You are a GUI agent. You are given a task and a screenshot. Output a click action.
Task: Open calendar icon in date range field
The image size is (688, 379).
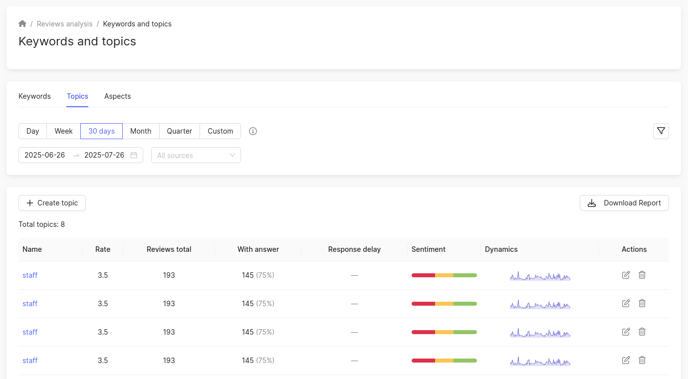click(134, 155)
